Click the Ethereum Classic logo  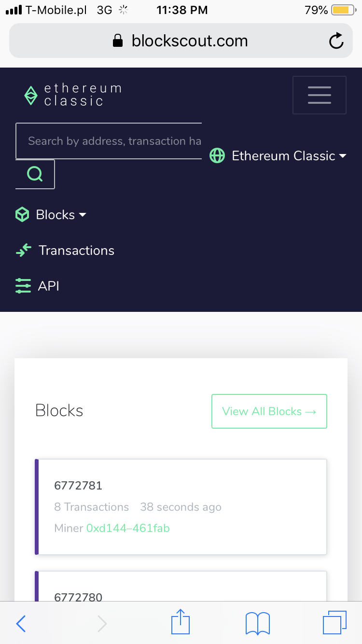(x=31, y=95)
